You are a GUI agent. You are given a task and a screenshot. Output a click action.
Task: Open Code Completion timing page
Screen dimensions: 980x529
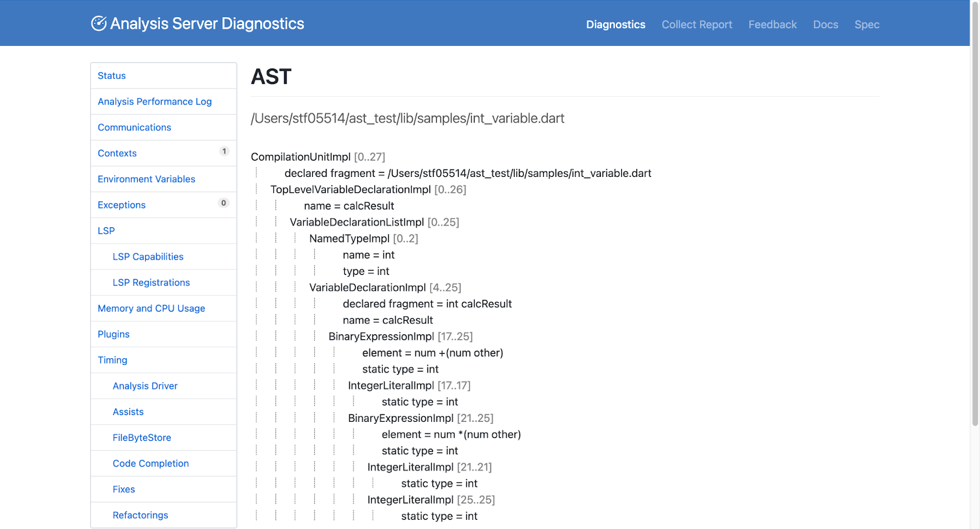coord(151,463)
